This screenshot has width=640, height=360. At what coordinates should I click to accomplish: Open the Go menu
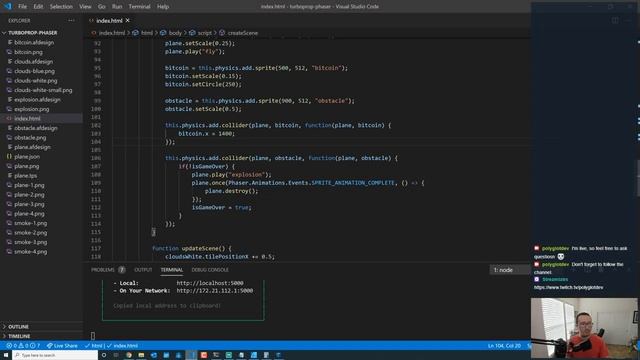pyautogui.click(x=102, y=7)
